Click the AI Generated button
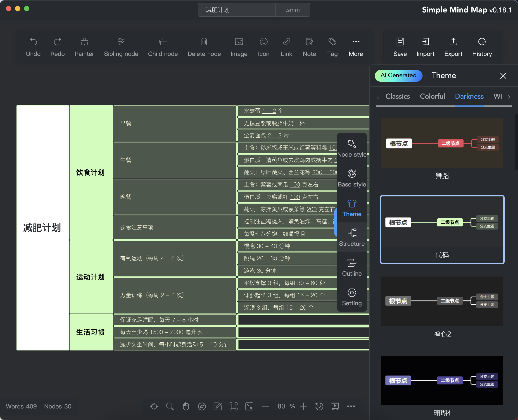The width and height of the screenshot is (518, 420). [398, 76]
